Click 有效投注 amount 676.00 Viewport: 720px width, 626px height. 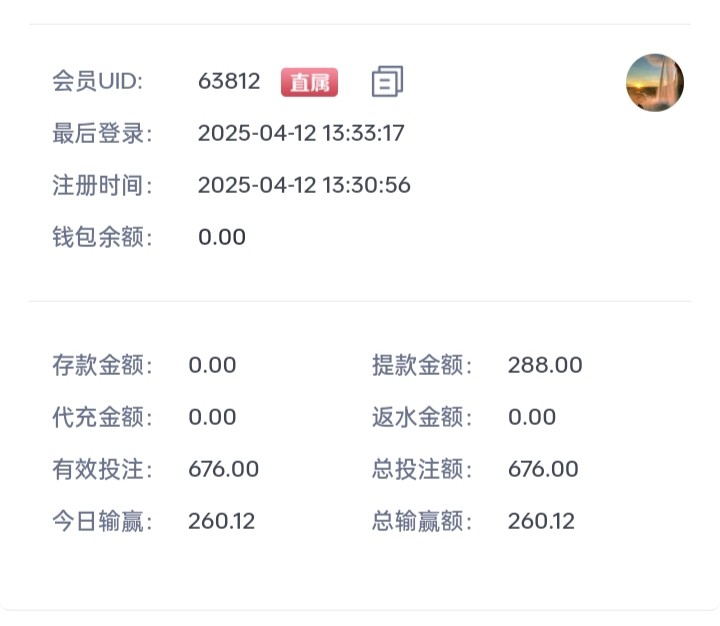click(223, 469)
